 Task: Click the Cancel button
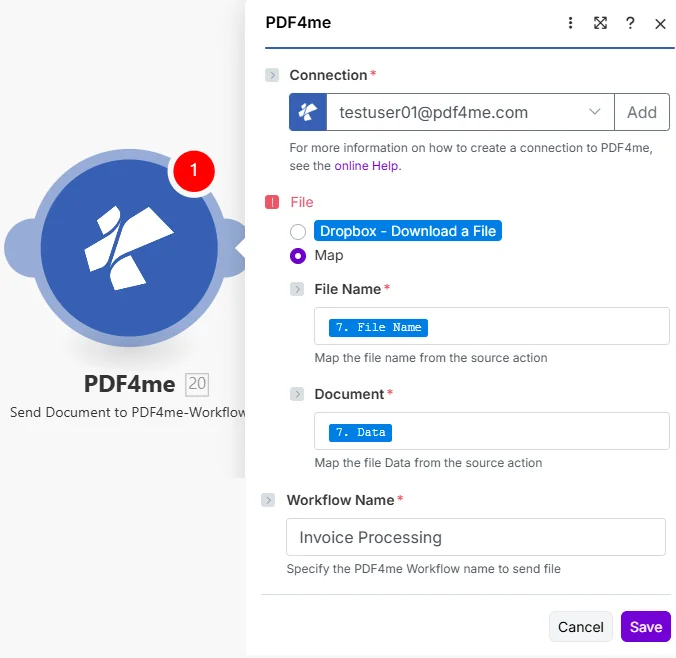pyautogui.click(x=580, y=627)
